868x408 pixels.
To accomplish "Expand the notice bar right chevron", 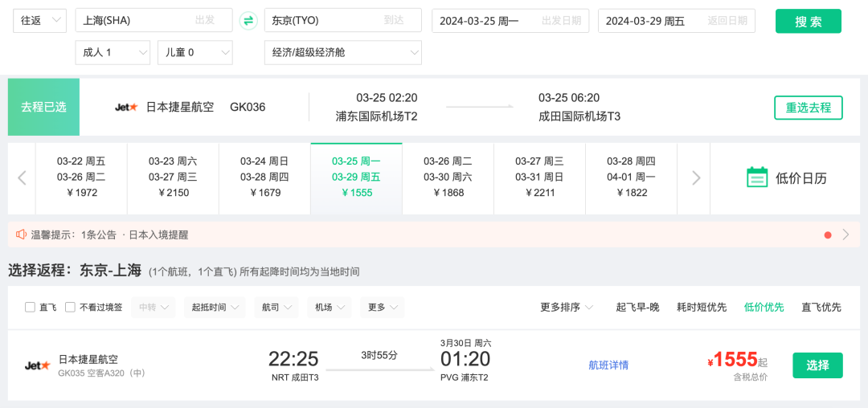I will tap(845, 235).
